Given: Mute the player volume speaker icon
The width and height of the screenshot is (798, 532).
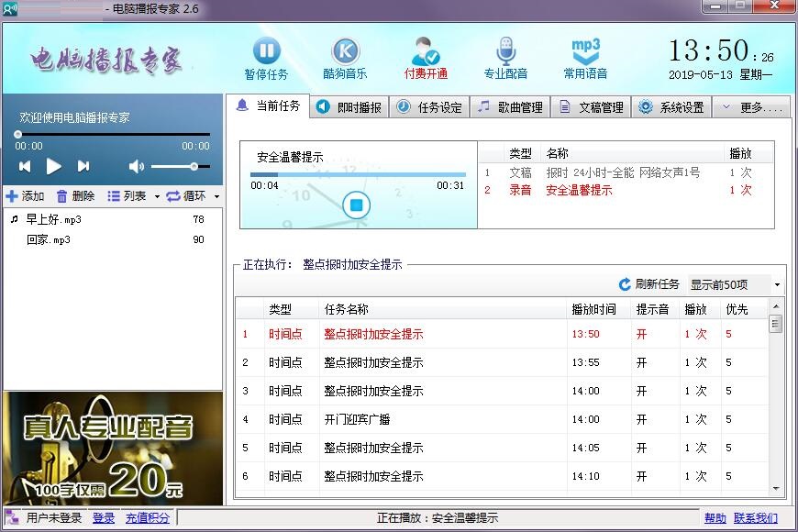Looking at the screenshot, I should click(136, 166).
